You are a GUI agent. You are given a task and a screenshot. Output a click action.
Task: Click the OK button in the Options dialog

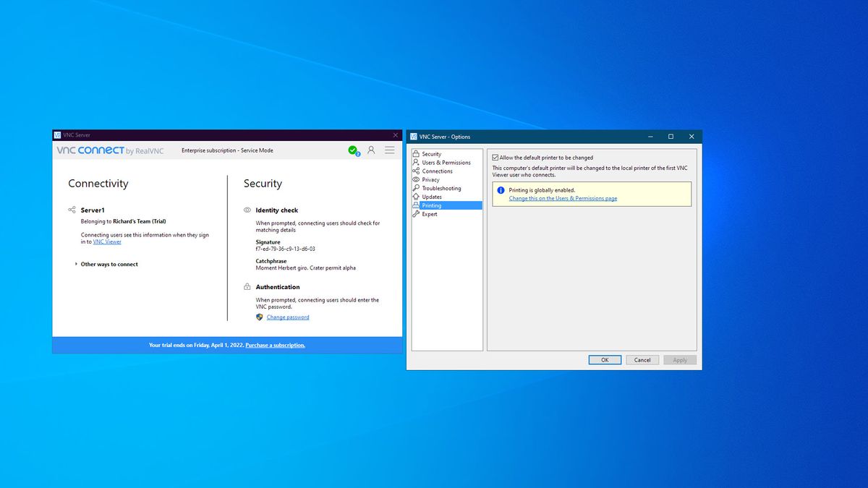coord(605,359)
